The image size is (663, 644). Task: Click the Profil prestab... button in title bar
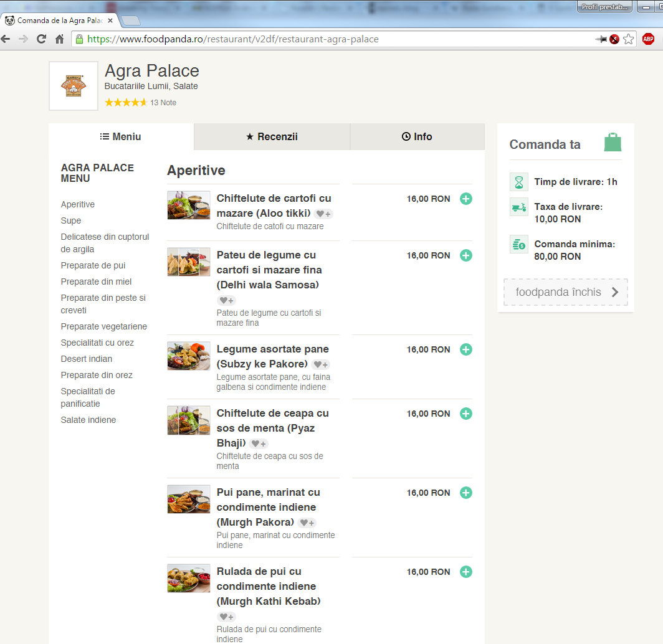click(x=604, y=7)
